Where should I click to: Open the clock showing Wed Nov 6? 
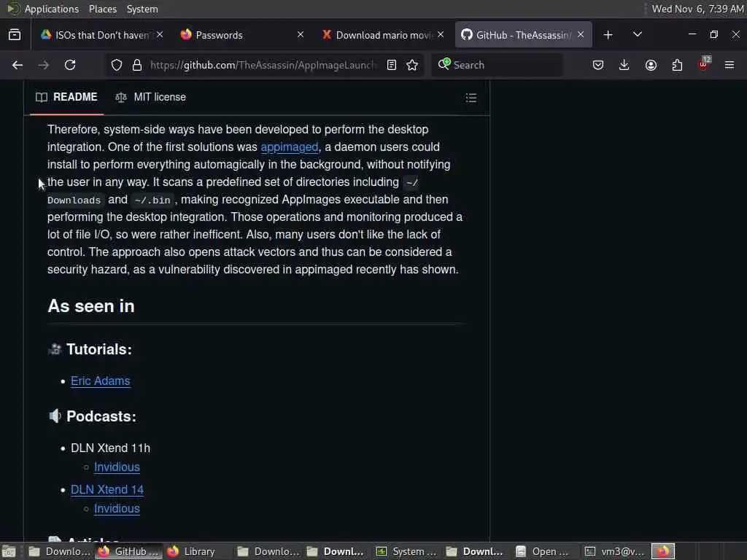click(697, 9)
